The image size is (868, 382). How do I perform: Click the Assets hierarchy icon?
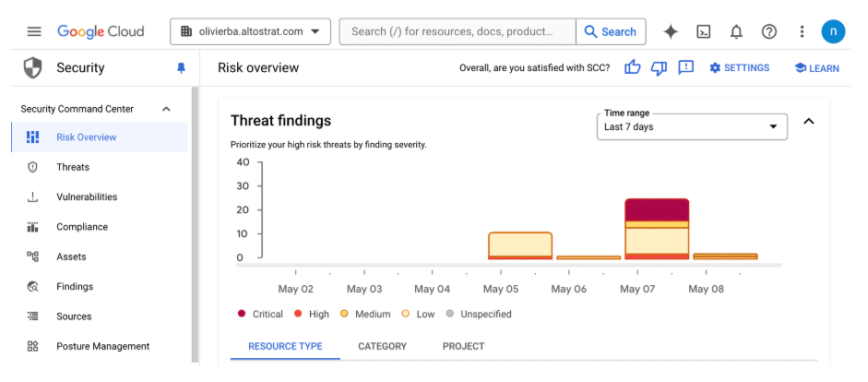tap(32, 257)
